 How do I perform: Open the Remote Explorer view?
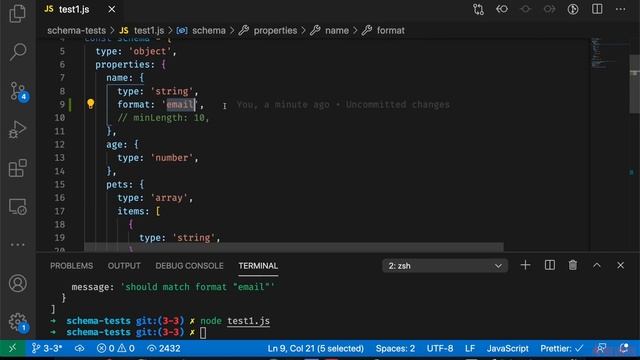coord(18,207)
